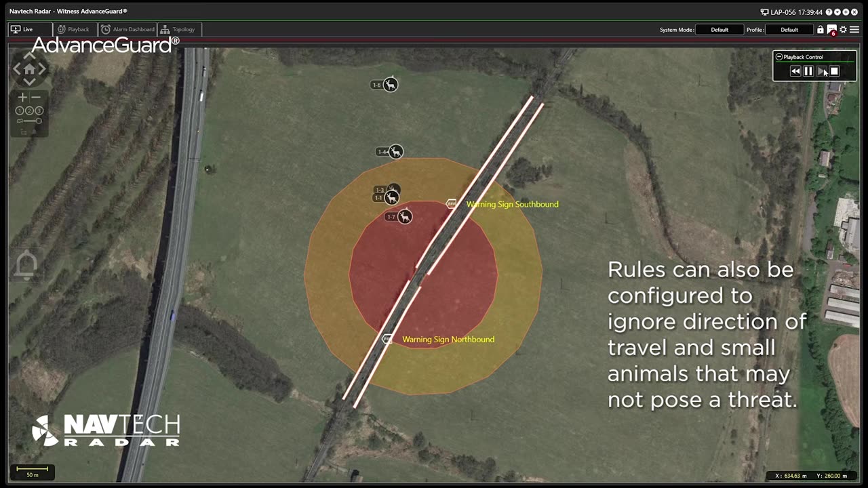Zoom out with the minus button

(36, 98)
